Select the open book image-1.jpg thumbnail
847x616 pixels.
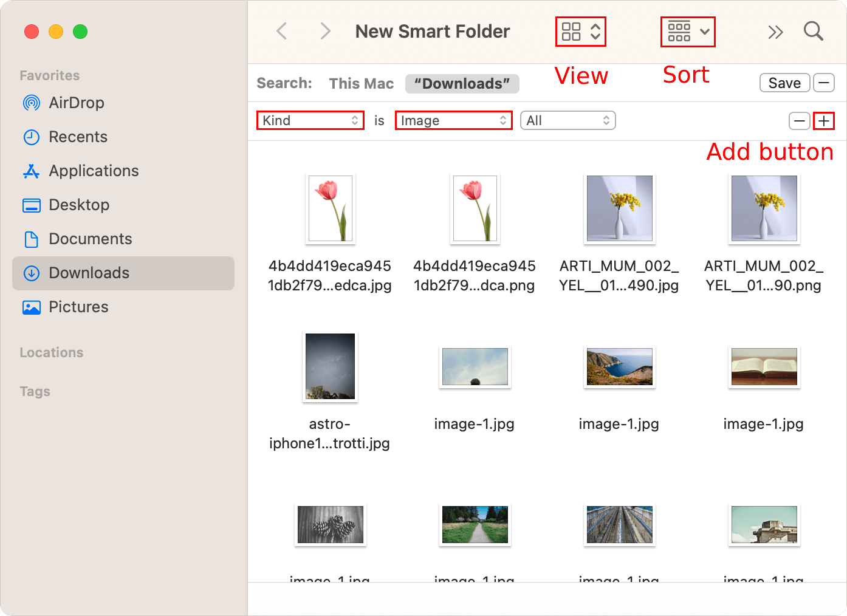(764, 367)
